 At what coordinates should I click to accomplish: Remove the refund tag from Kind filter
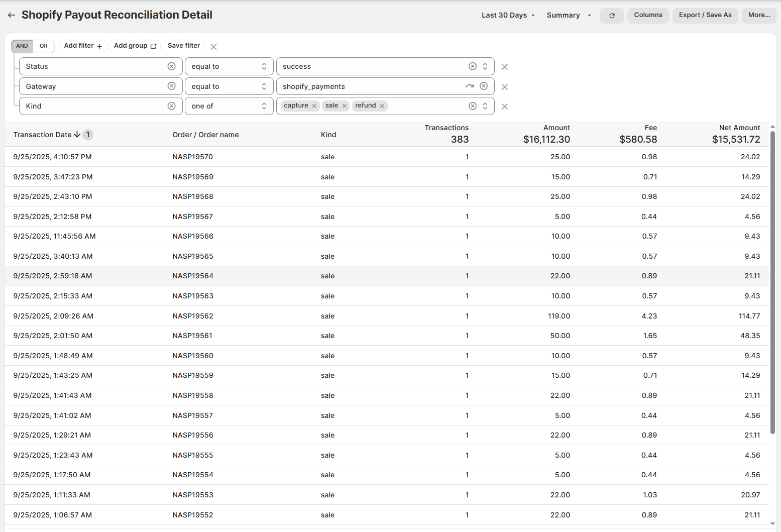pyautogui.click(x=382, y=106)
